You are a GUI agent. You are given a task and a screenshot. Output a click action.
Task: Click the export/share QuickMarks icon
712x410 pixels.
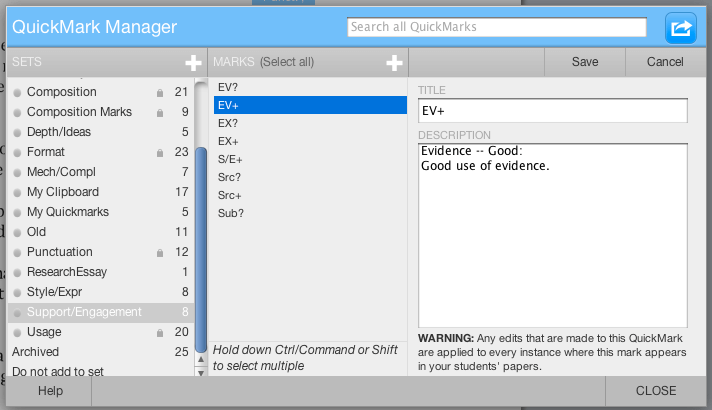coord(681,28)
